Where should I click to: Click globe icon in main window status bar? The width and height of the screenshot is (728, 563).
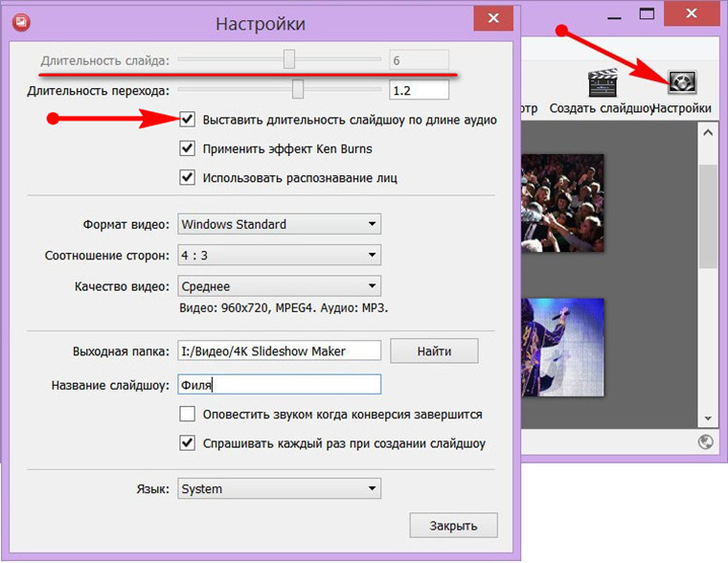[705, 441]
